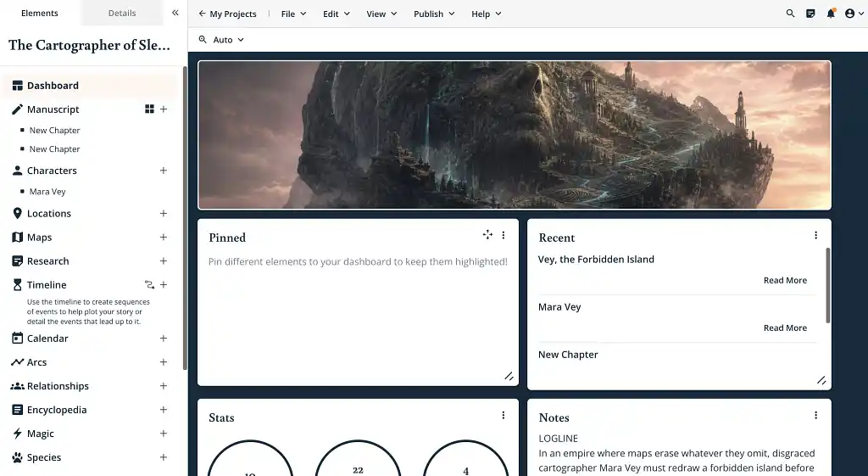
Task: Select the Characters section
Action: pyautogui.click(x=52, y=171)
